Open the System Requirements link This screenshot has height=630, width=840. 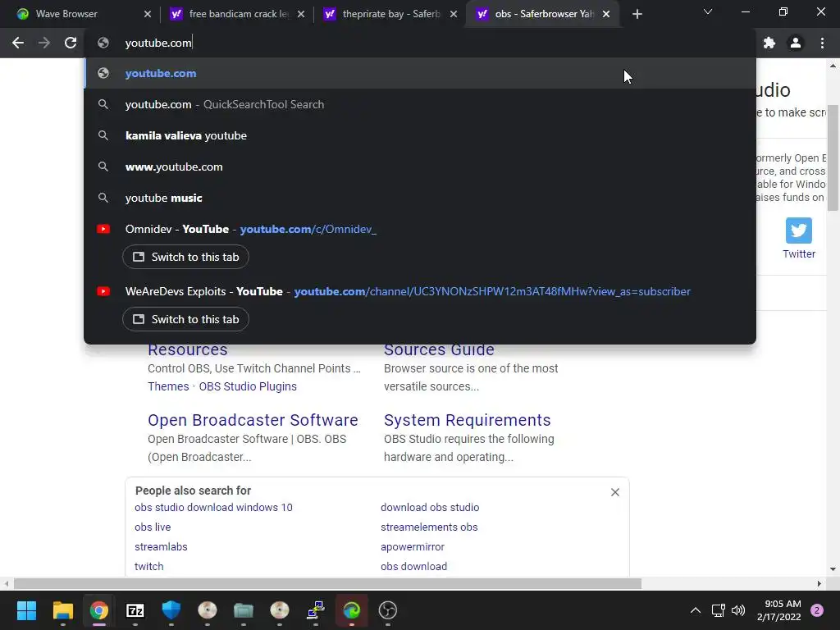point(467,420)
